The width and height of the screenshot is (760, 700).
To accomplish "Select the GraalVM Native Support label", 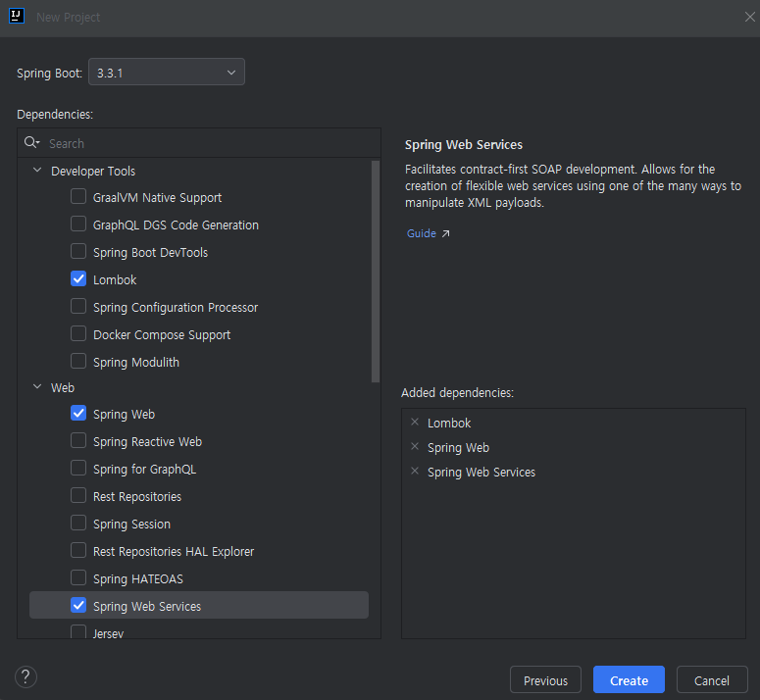I will pos(157,198).
